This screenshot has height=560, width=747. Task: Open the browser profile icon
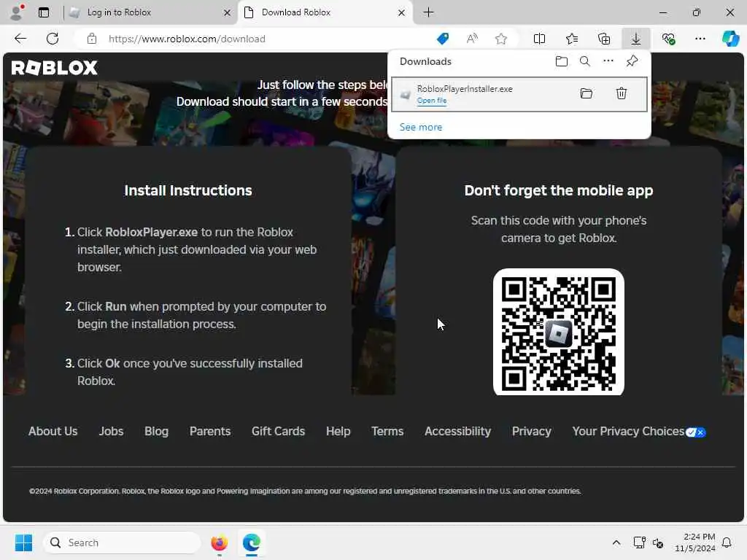16,12
